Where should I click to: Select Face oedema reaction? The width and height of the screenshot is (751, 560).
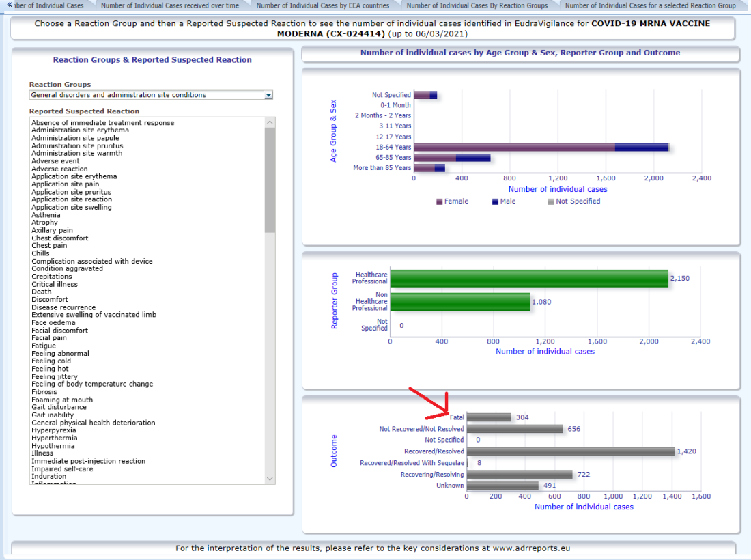pyautogui.click(x=53, y=322)
